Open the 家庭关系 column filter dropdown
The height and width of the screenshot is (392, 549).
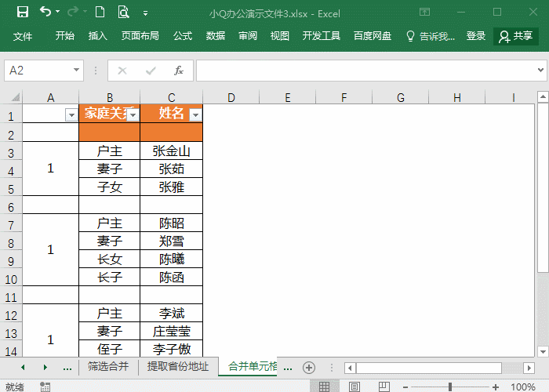133,114
